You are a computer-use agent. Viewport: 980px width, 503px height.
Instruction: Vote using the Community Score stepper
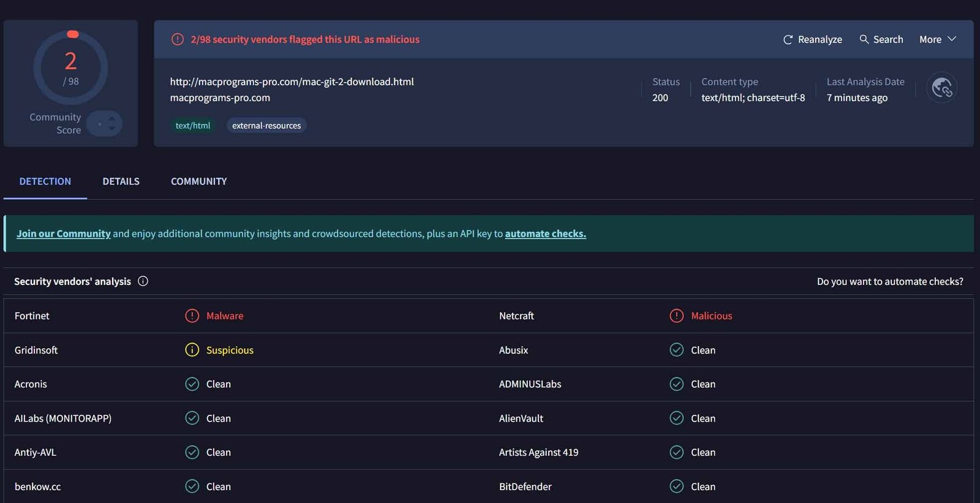pyautogui.click(x=105, y=124)
